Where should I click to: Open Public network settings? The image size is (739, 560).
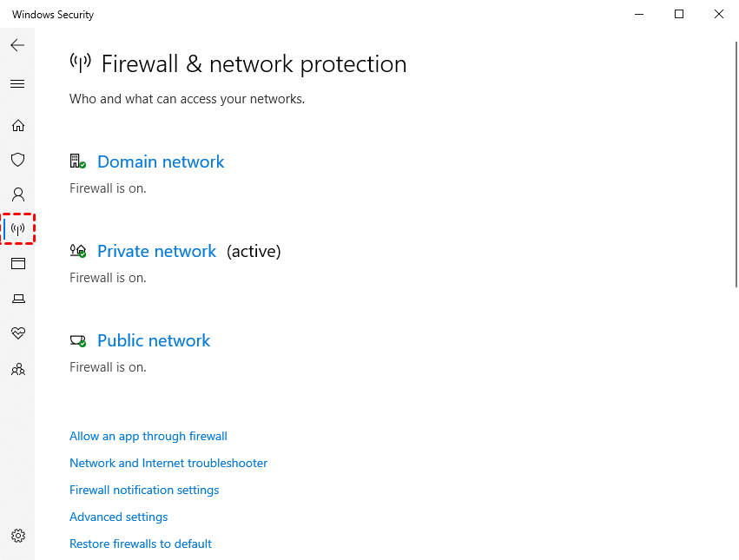point(154,341)
